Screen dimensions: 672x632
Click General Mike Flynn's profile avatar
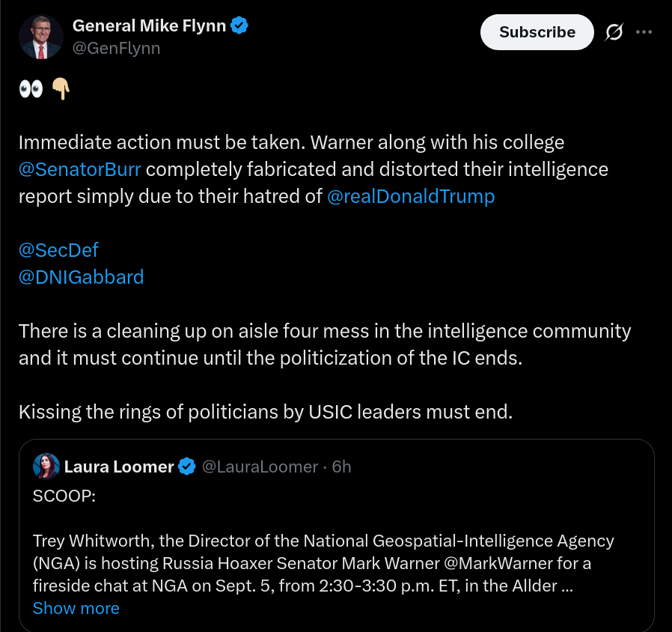click(x=41, y=37)
